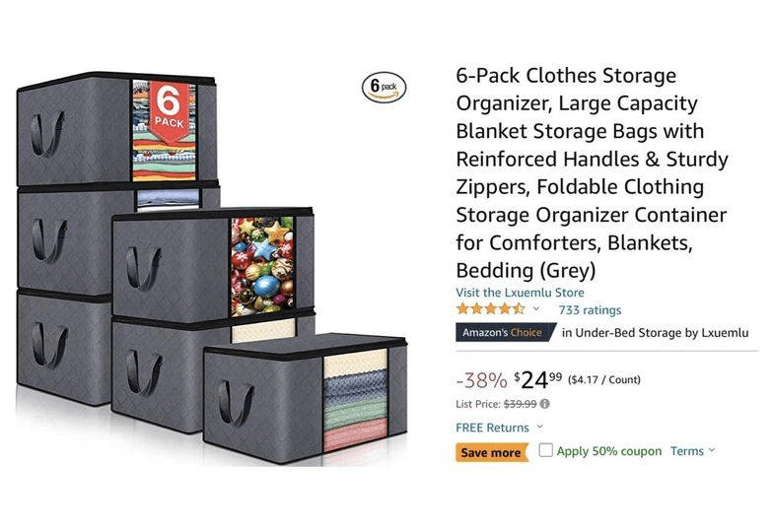Visit the Lxuemlu Store link
This screenshot has width=772, height=532.
click(520, 293)
